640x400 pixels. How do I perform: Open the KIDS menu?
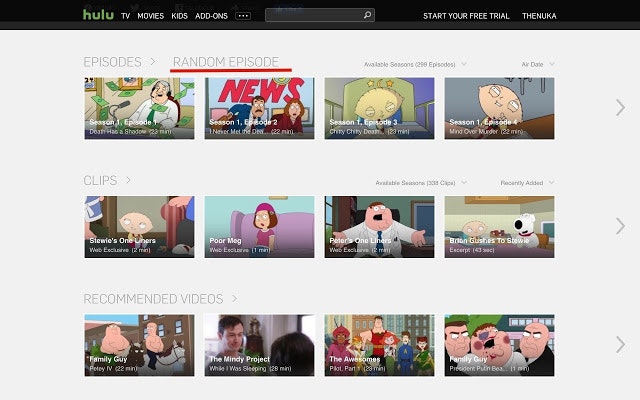click(x=180, y=16)
